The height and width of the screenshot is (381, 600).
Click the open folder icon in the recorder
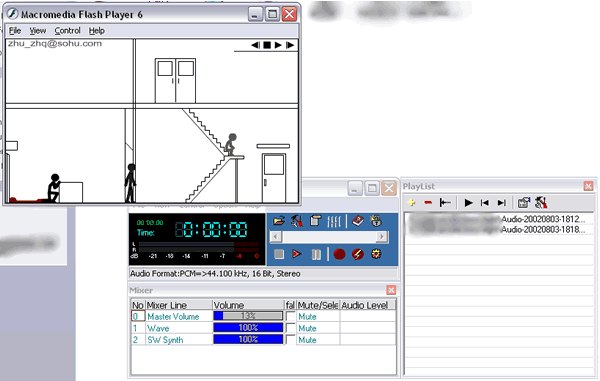pos(279,221)
